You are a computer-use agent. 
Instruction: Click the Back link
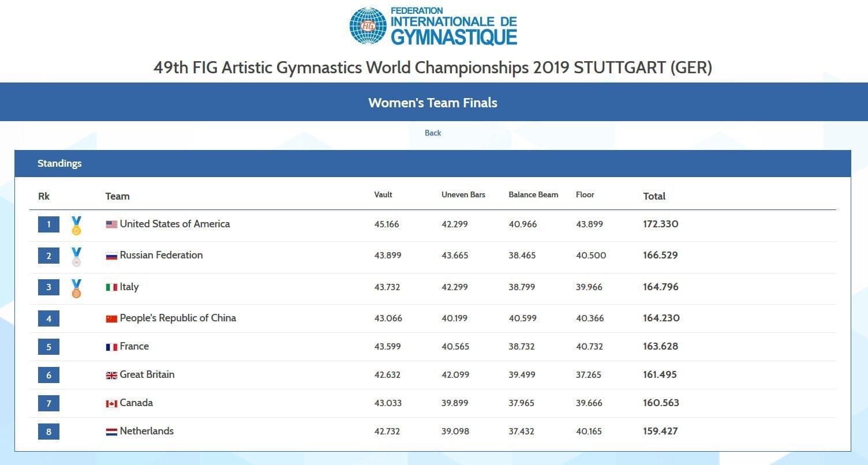(x=433, y=133)
